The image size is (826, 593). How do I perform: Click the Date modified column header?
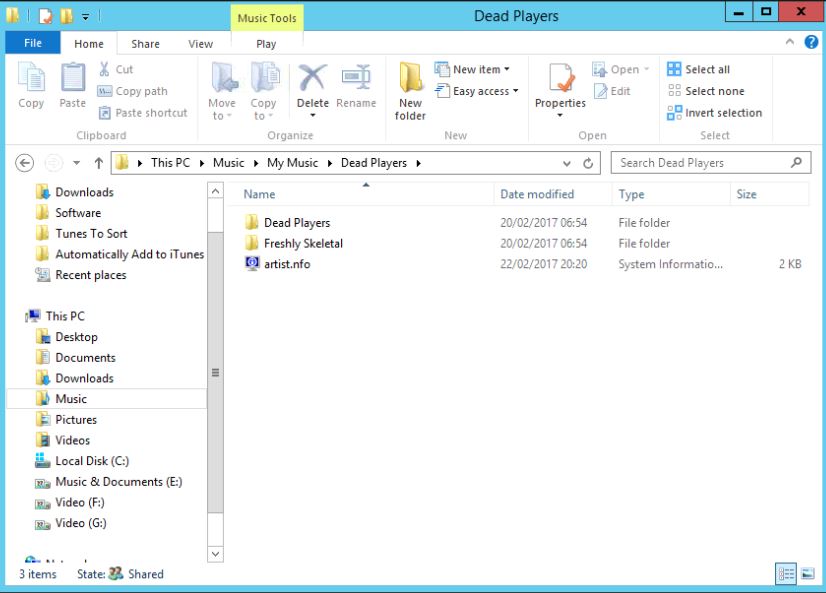coord(537,194)
